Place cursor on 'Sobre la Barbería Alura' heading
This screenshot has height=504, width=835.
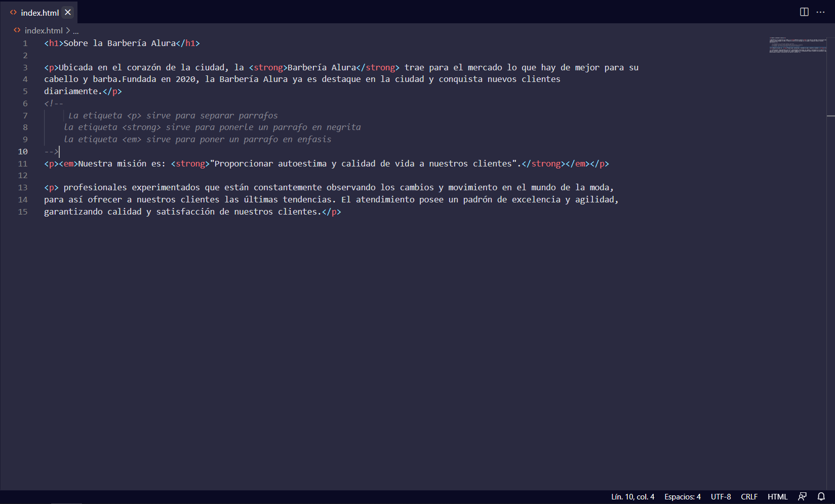[x=120, y=44]
